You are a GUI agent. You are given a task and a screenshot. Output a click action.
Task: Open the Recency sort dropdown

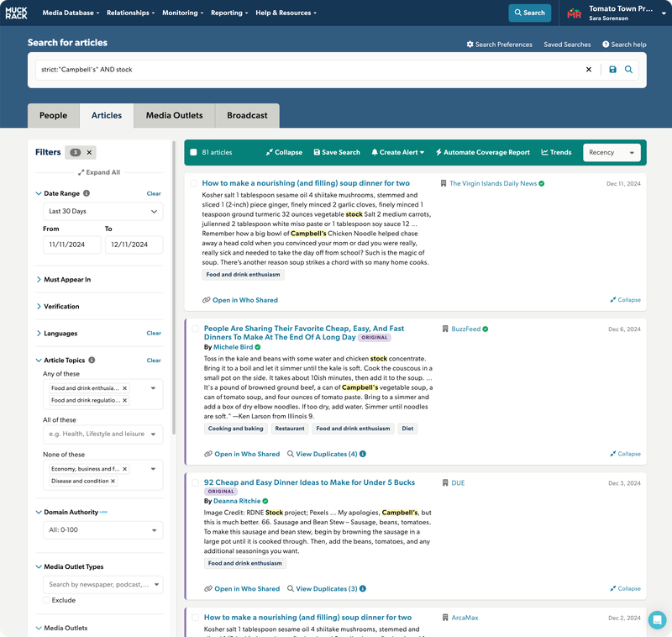(612, 153)
